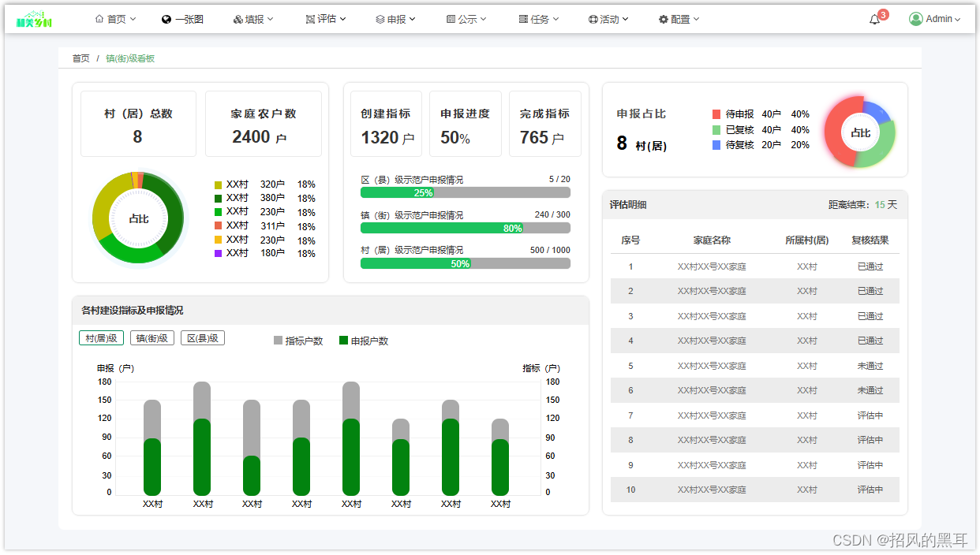Click the lifebuoy icon beside 活动
980x555 pixels.
593,19
